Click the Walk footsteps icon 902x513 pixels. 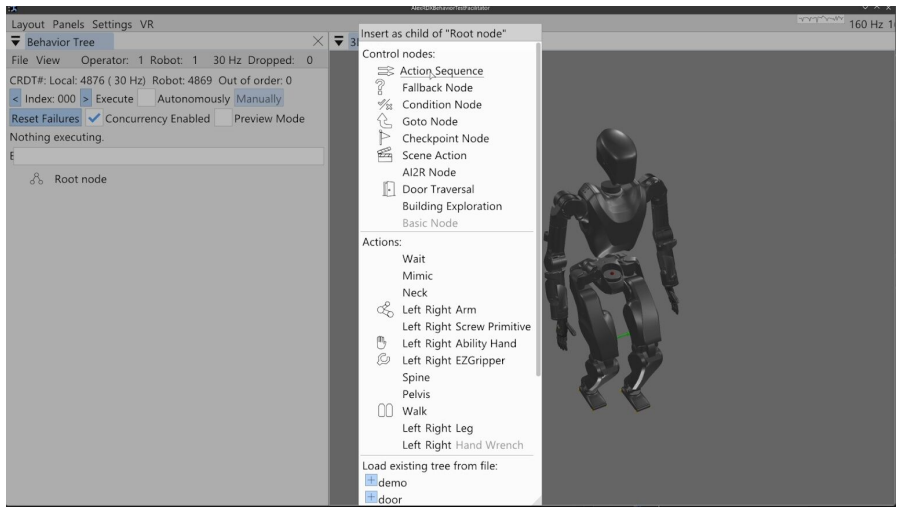[x=385, y=410]
